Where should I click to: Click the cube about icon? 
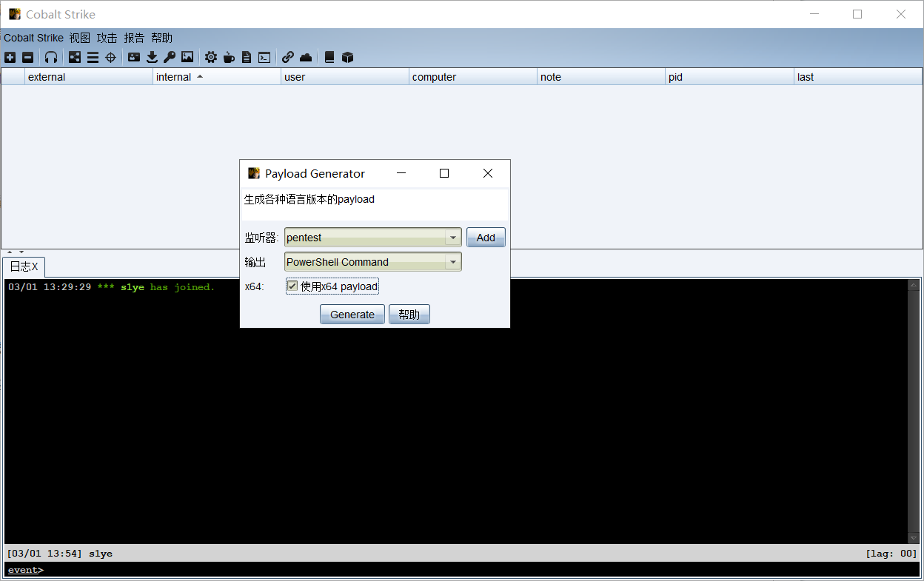click(x=347, y=57)
